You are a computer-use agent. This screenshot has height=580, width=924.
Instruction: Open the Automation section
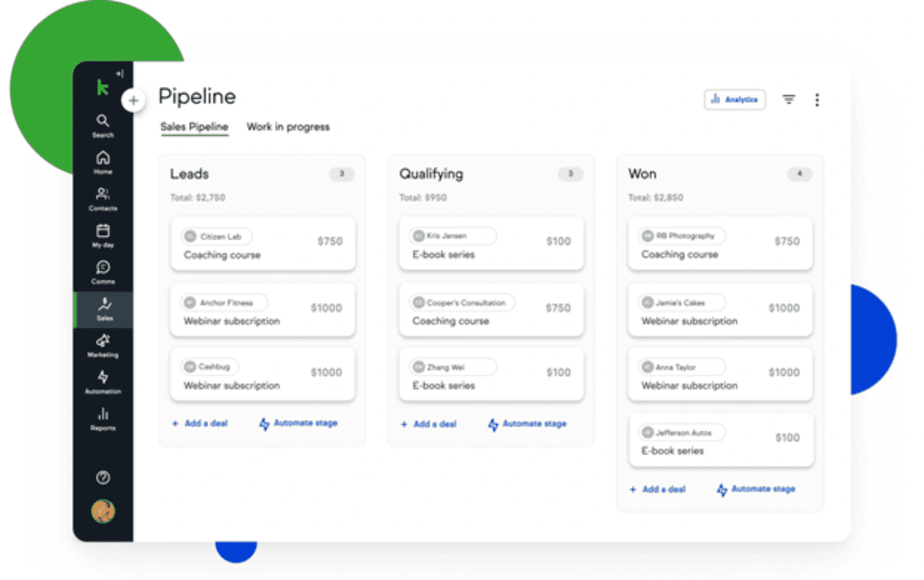(x=103, y=381)
